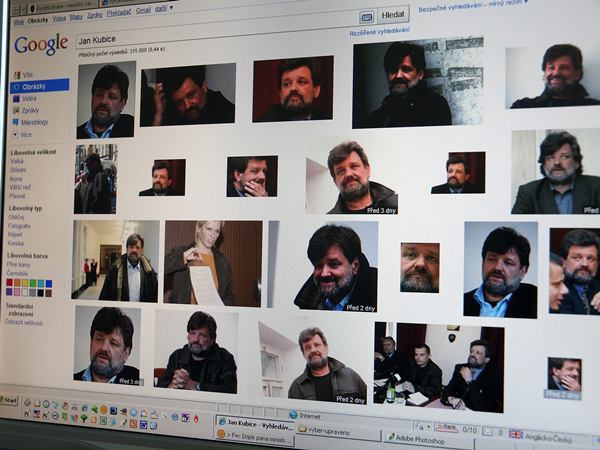The height and width of the screenshot is (450, 600).
Task: Open the Web link in the top navigation
Action: tap(18, 22)
